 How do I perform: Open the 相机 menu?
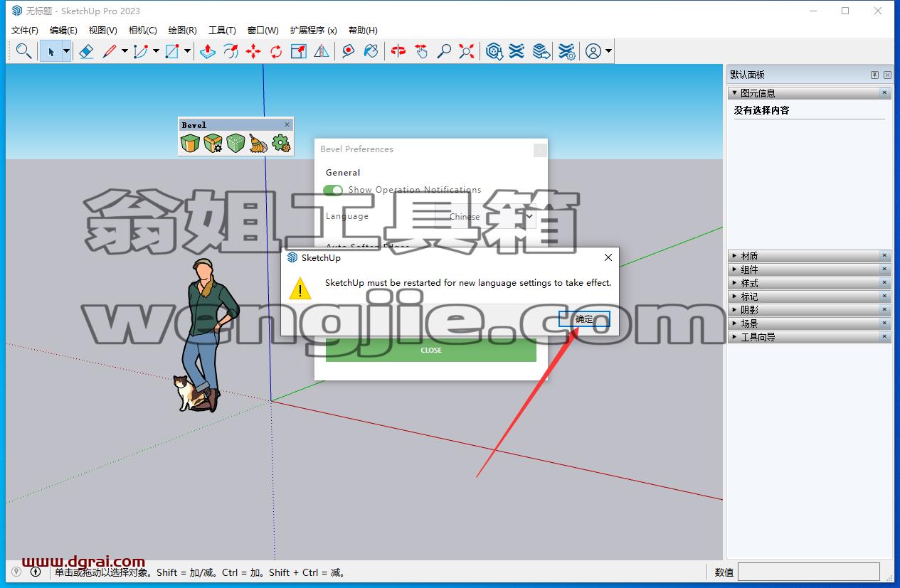pos(142,30)
